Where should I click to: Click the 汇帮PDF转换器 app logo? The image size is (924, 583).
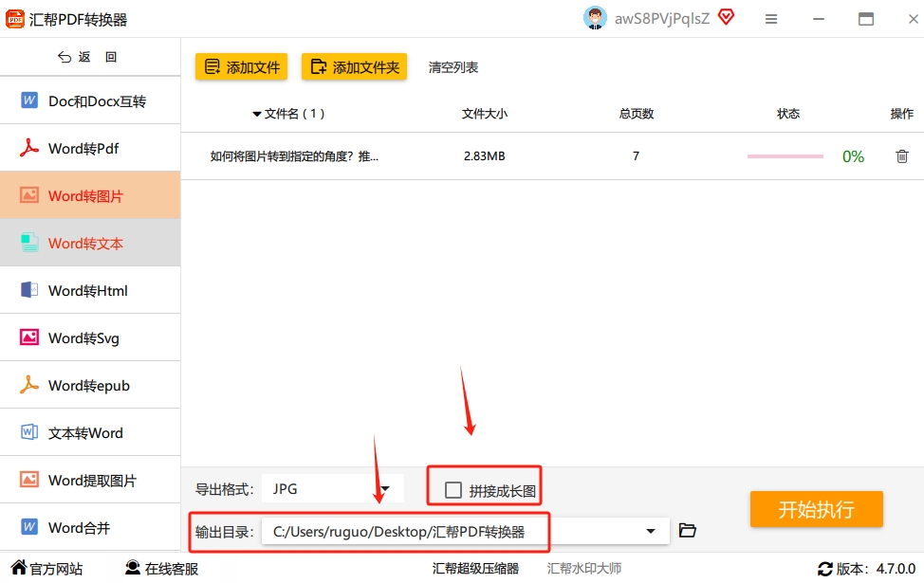click(15, 19)
